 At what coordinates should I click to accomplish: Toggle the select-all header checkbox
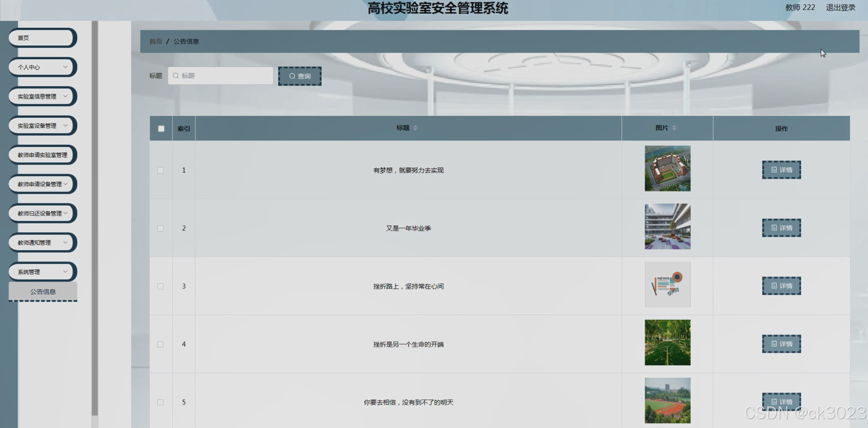click(x=161, y=129)
